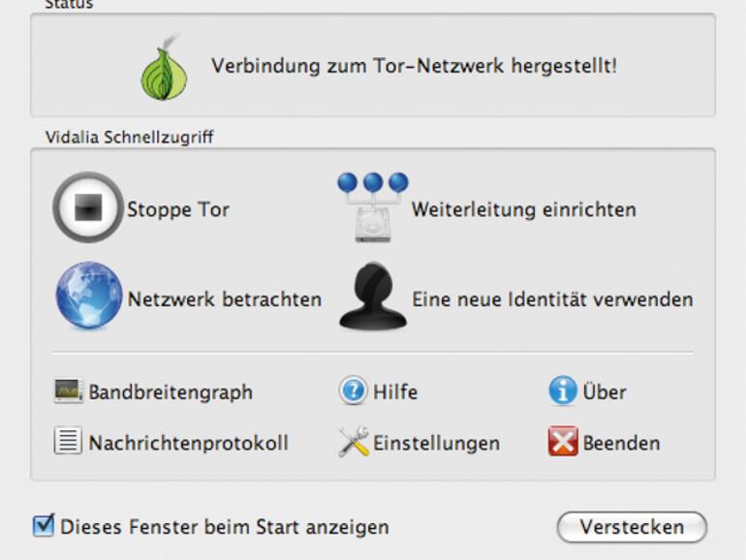The width and height of the screenshot is (746, 560).
Task: Select the Weiterleitung einrichten label
Action: point(524,209)
